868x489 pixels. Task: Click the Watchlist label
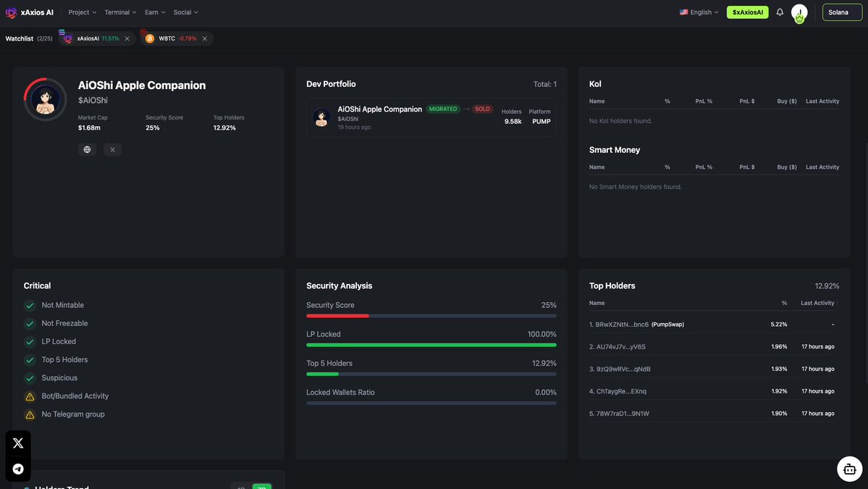pyautogui.click(x=20, y=39)
